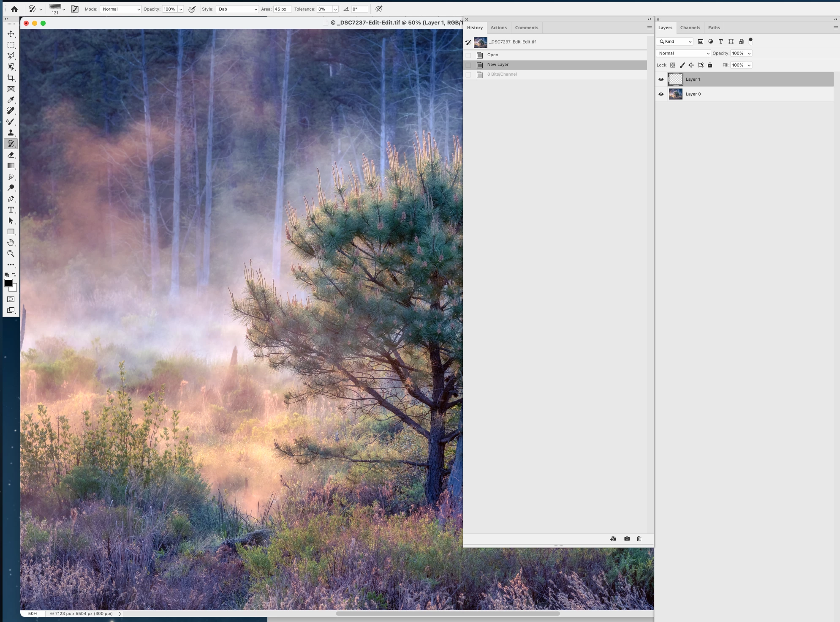The height and width of the screenshot is (622, 840).
Task: Switch to the Channels tab
Action: [690, 27]
